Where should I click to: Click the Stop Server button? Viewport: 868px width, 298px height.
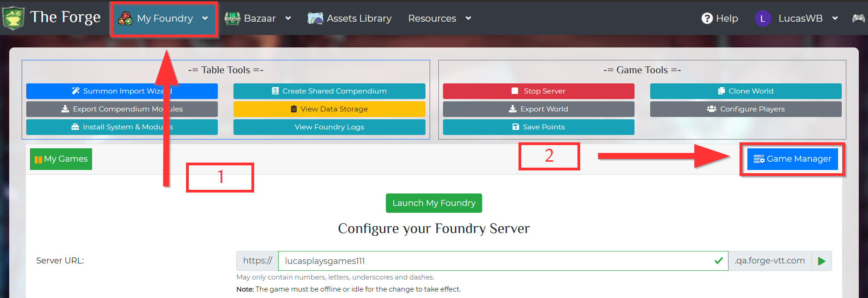pyautogui.click(x=539, y=91)
